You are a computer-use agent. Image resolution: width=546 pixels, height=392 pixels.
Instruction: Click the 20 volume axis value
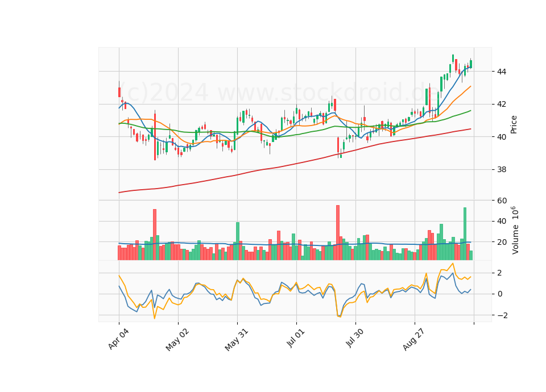pos(502,242)
